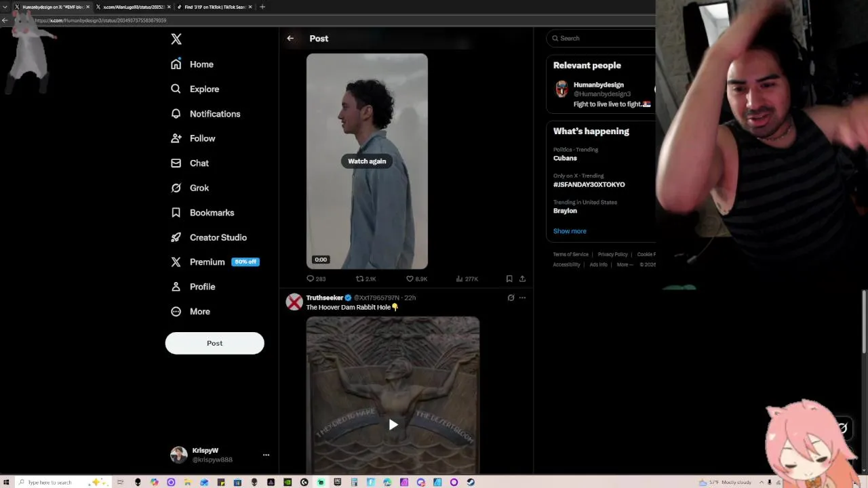Click the browser back arrow
The width and height of the screenshot is (868, 488).
click(x=5, y=20)
